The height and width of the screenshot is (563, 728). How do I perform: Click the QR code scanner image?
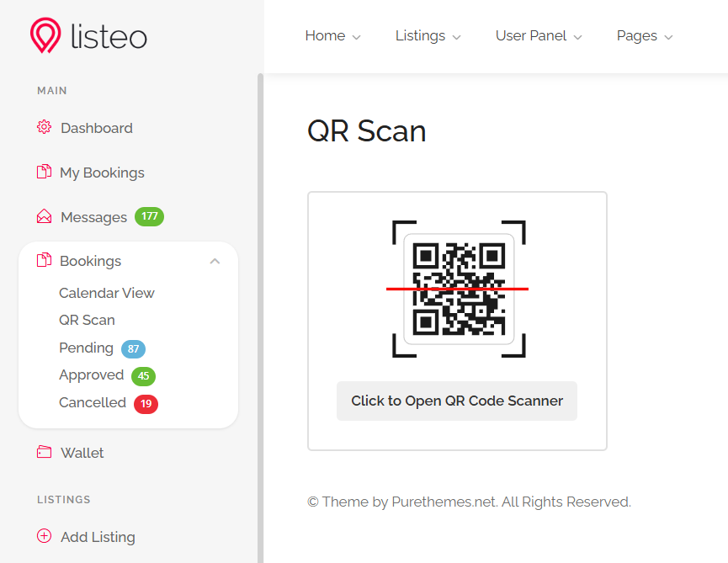point(458,289)
